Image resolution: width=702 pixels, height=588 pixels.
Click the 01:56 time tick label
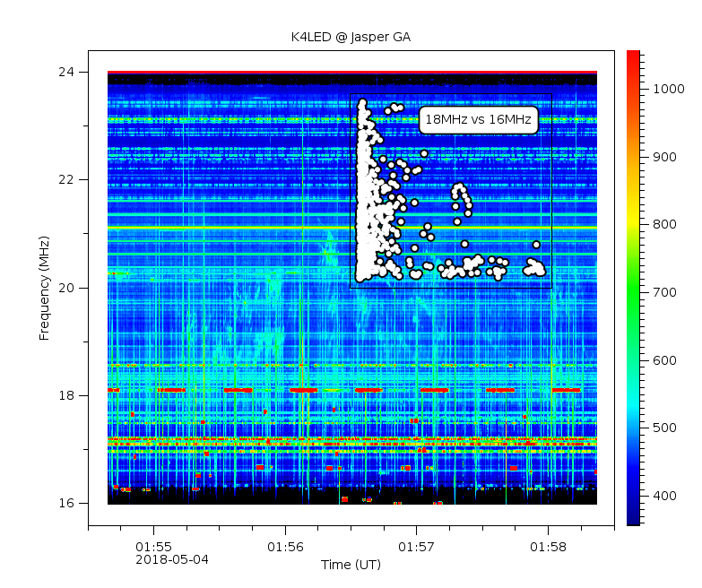pyautogui.click(x=284, y=546)
